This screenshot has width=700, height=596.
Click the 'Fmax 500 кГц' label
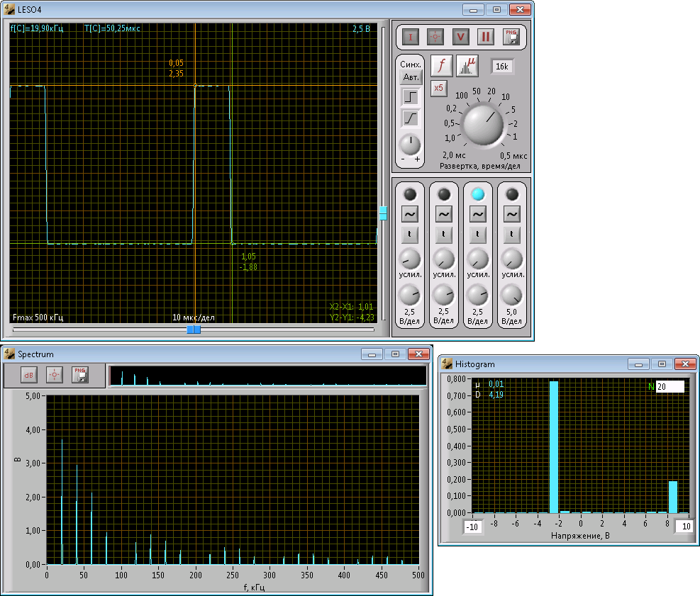point(38,317)
